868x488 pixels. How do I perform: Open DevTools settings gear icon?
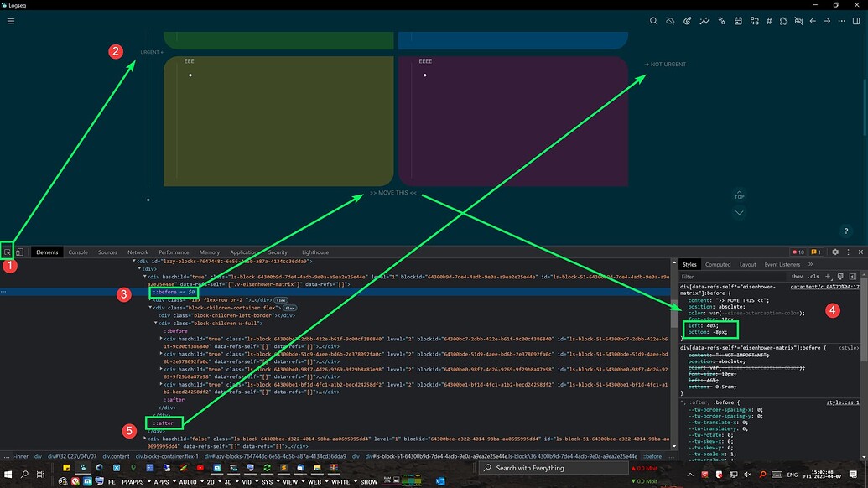[835, 252]
